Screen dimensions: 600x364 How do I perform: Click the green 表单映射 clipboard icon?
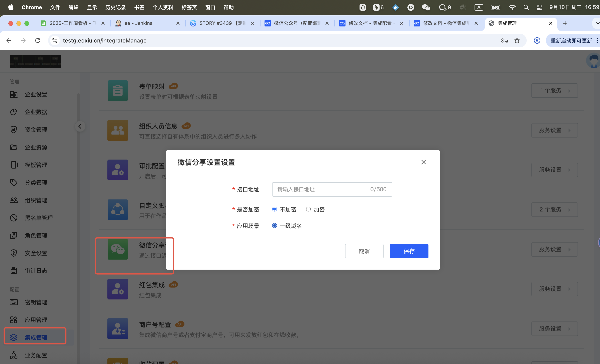(118, 91)
